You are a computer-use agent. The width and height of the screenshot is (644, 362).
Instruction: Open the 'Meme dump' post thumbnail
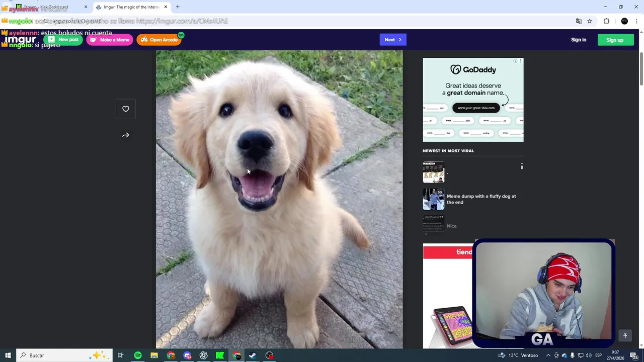pos(433,199)
